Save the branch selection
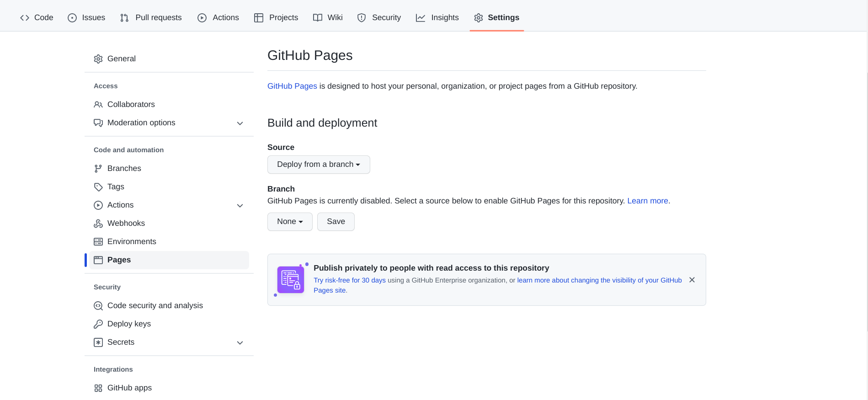The width and height of the screenshot is (868, 400). (x=336, y=222)
